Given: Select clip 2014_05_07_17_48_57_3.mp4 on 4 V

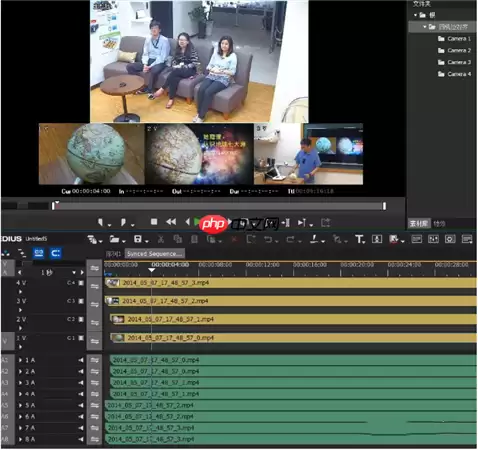Looking at the screenshot, I should (290, 283).
